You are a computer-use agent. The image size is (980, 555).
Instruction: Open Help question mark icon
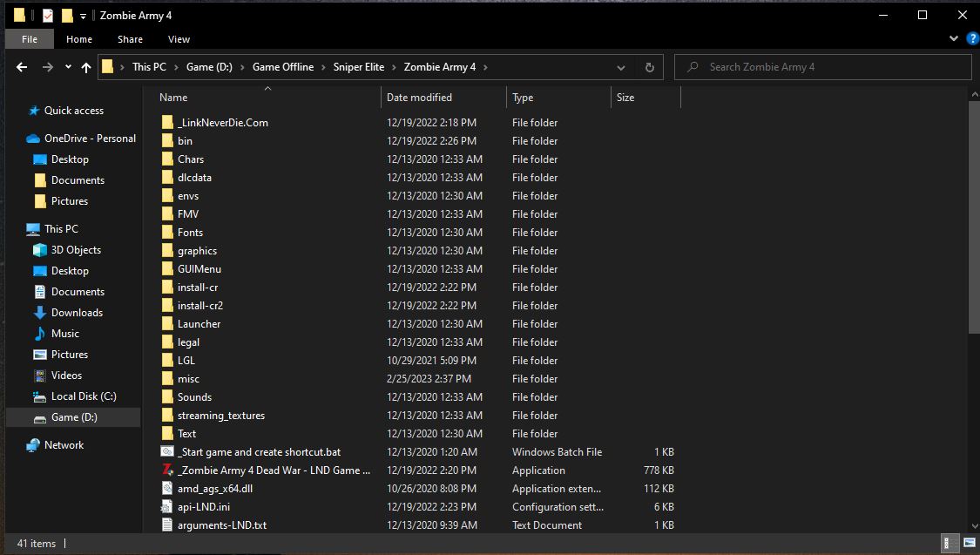coord(972,39)
